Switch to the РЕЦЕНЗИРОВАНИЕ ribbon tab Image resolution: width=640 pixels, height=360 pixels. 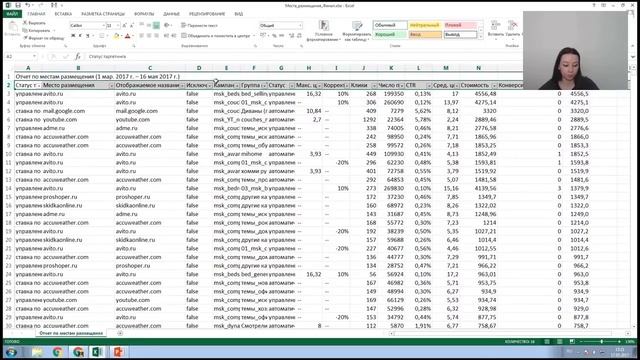(x=207, y=14)
